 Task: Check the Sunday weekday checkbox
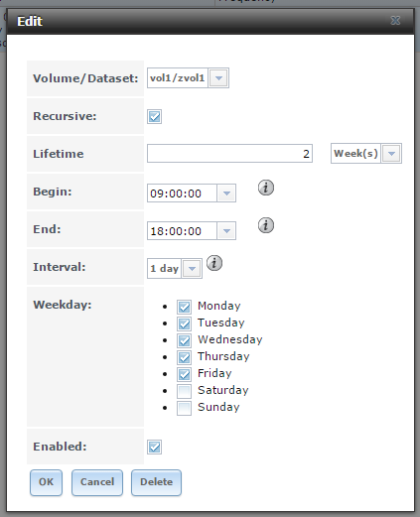tap(184, 408)
